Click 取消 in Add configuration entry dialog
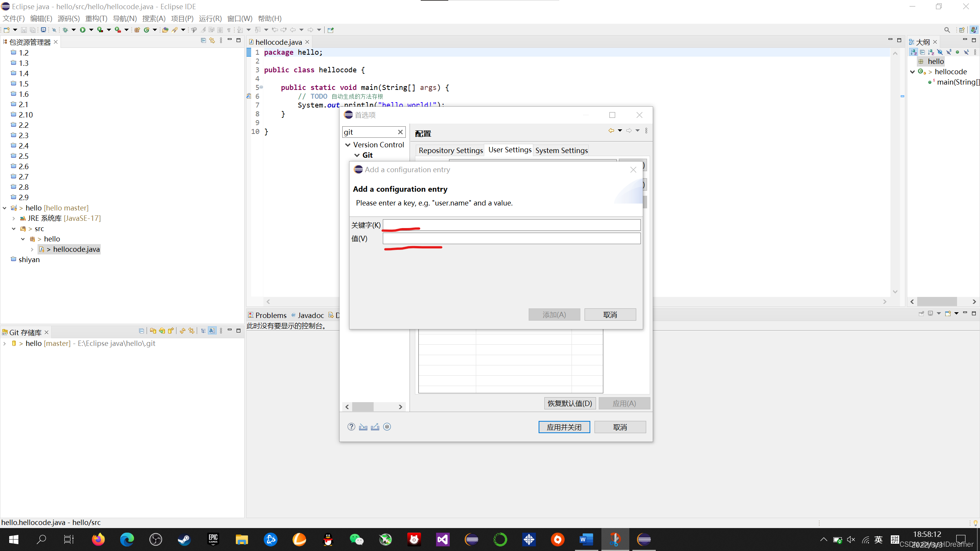The image size is (980, 551). (610, 315)
